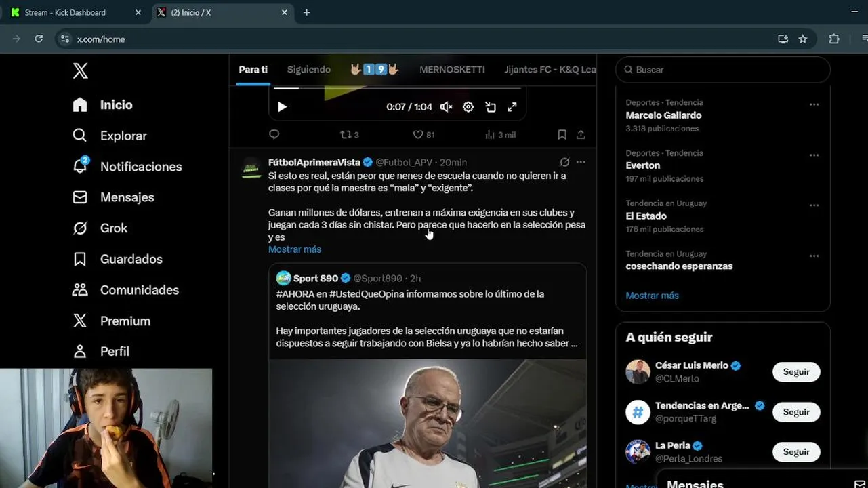Screen dimensions: 868x488
Task: Click the X logo in sidebar
Action: [80, 70]
